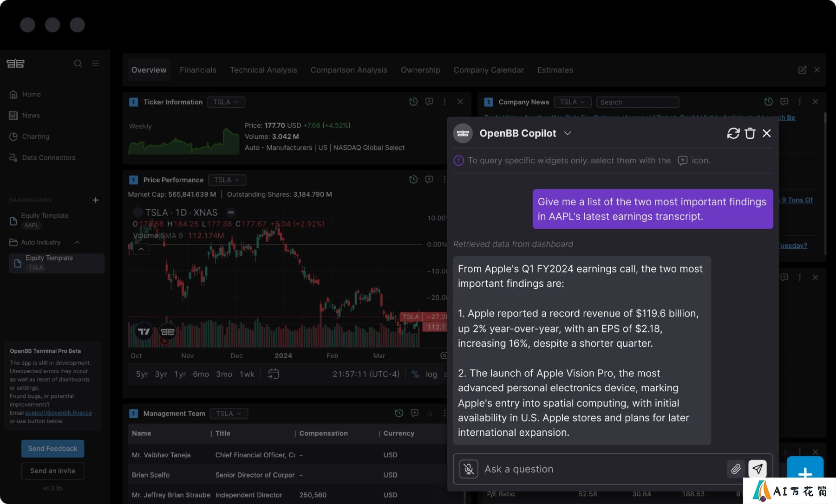Select the Mr. Vaibhav Taneja row
836x504 pixels.
tap(288, 455)
